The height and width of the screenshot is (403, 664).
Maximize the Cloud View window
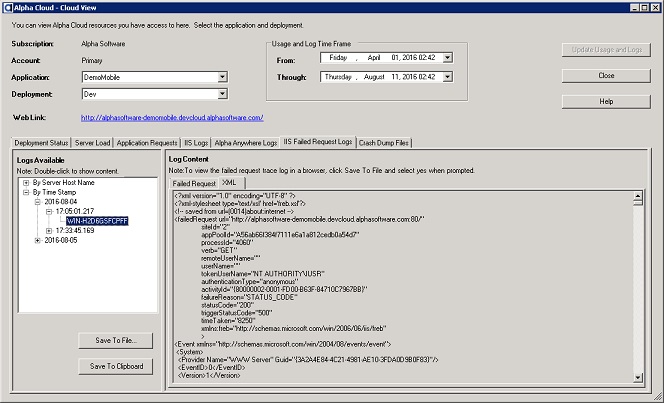pyautogui.click(x=644, y=8)
